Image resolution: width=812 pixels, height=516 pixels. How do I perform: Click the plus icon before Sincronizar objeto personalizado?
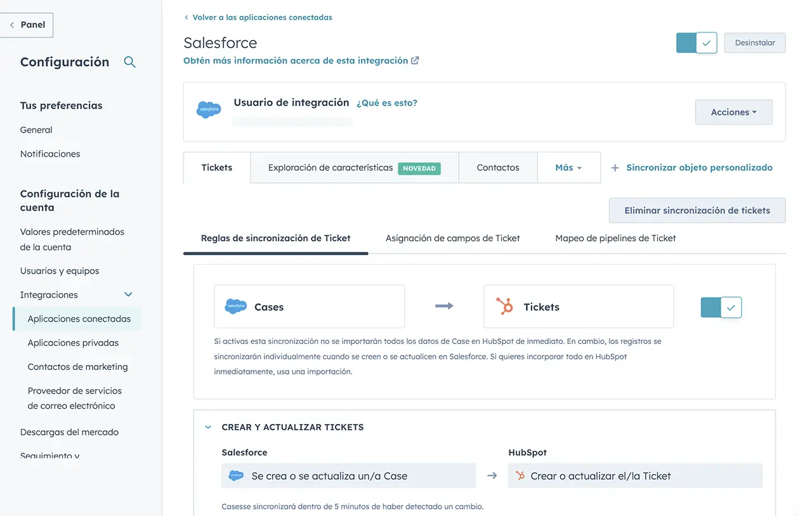click(615, 168)
